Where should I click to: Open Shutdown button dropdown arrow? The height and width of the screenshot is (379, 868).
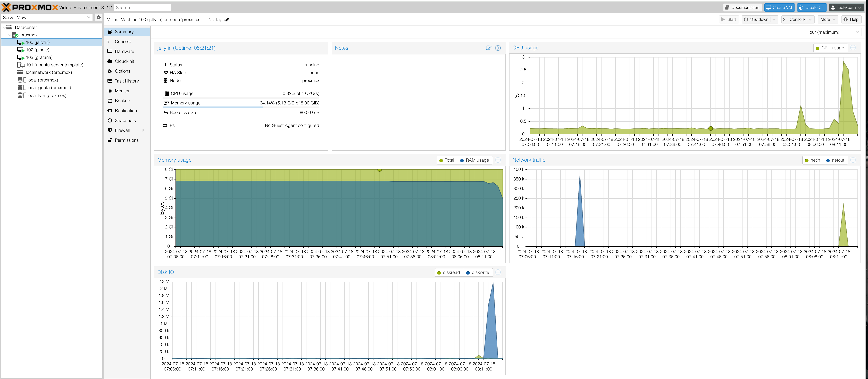click(x=774, y=20)
